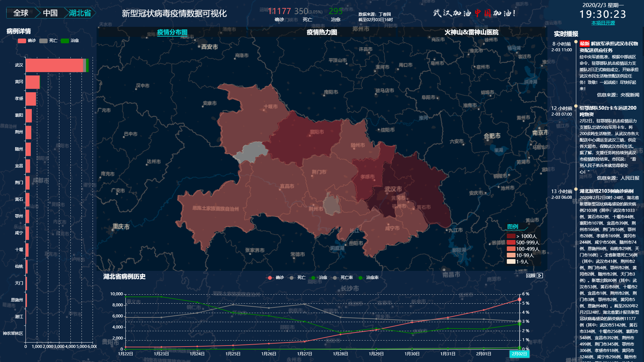Switch to the 中国 view tab
Viewport: 644px width, 362px height.
coord(50,13)
